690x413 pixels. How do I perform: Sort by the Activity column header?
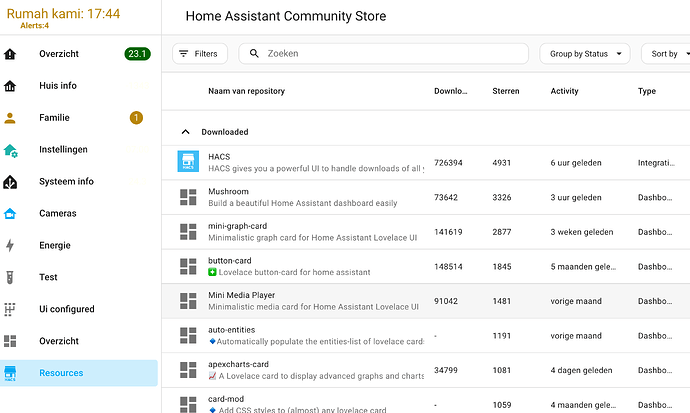(x=564, y=91)
